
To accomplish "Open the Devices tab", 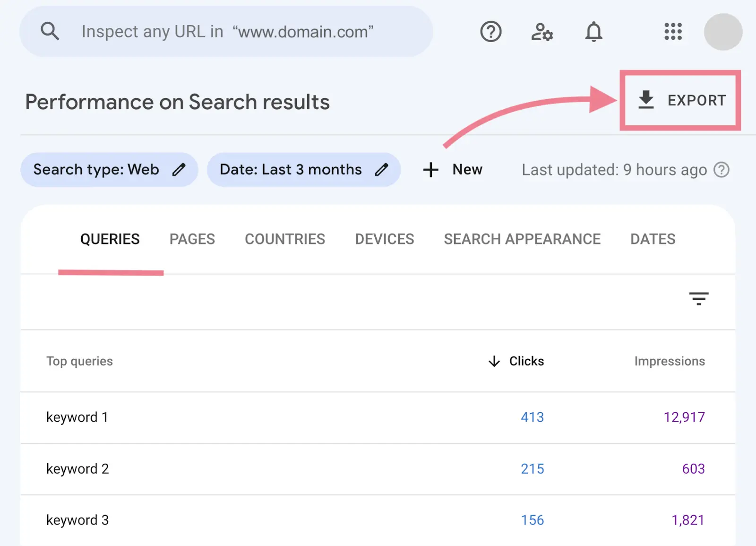I will click(x=384, y=239).
